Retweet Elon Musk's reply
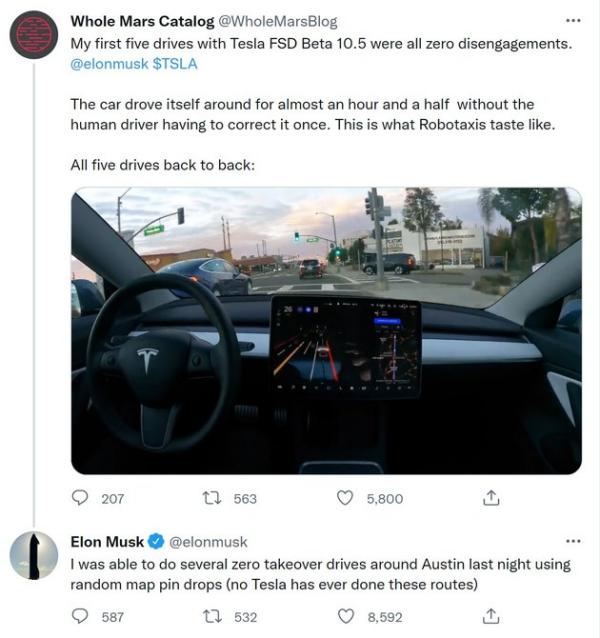 (x=211, y=616)
